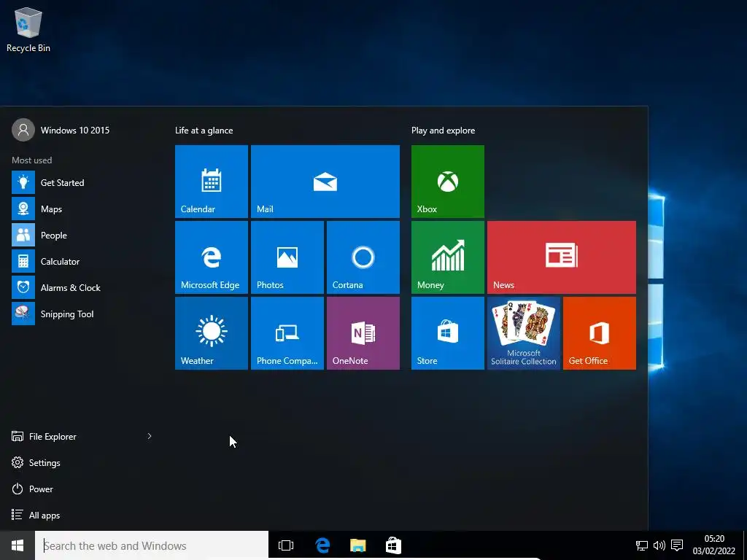This screenshot has width=747, height=560.
Task: Launch Calculator from Most used list
Action: pos(82,261)
